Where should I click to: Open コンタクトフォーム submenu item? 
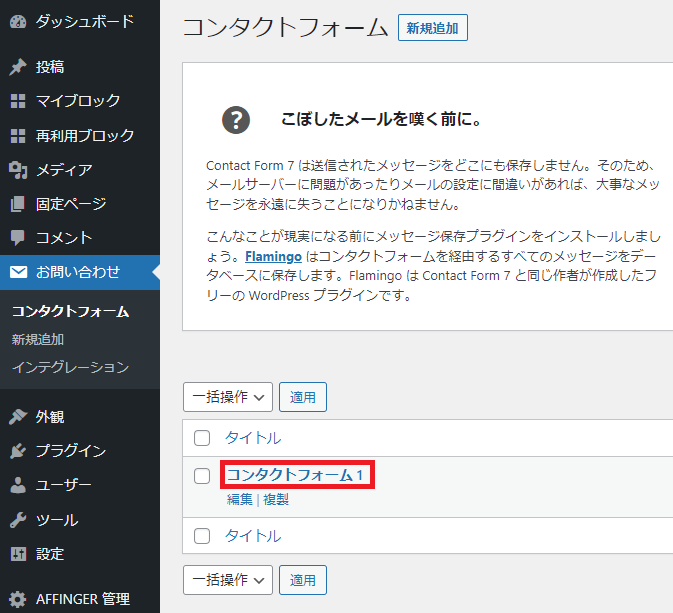click(x=70, y=311)
